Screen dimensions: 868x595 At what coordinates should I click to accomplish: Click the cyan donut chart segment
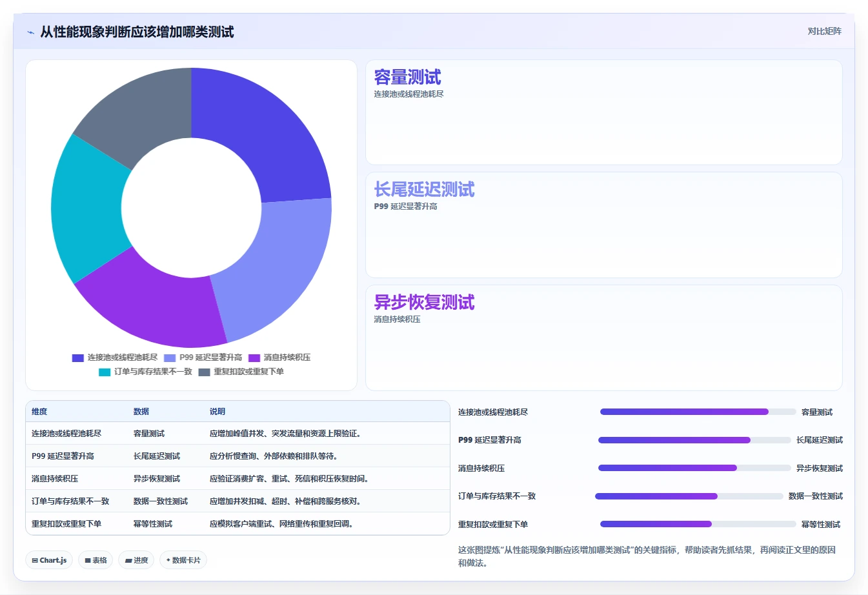point(87,210)
